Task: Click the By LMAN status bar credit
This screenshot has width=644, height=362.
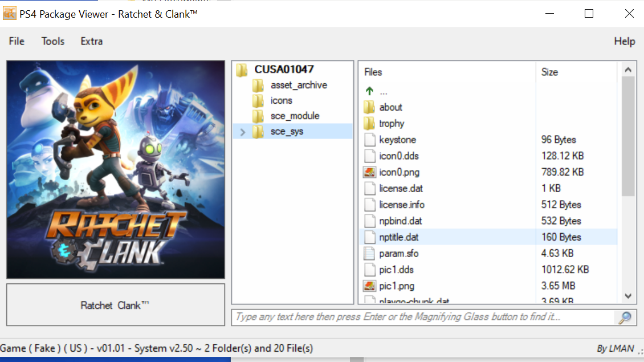Action: click(x=615, y=349)
